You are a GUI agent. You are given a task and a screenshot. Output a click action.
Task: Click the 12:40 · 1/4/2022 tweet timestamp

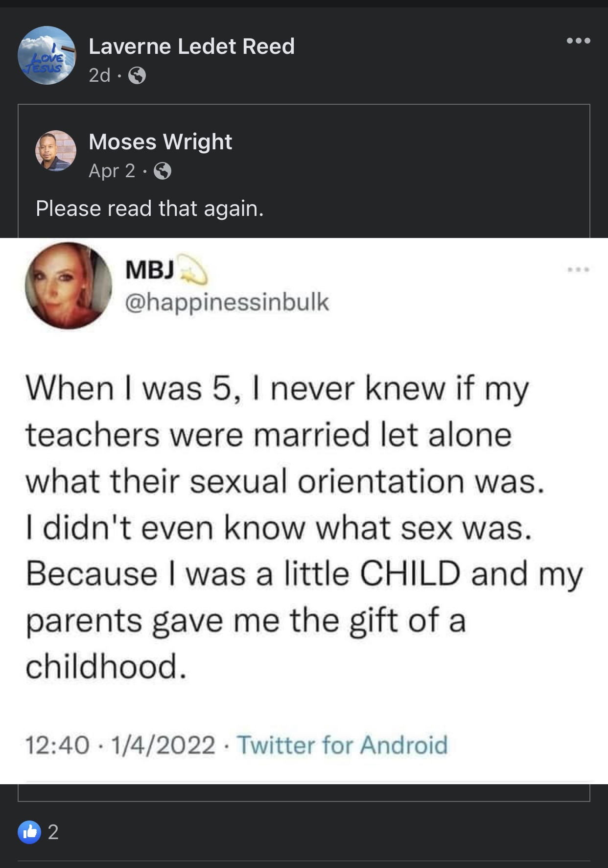tap(120, 745)
